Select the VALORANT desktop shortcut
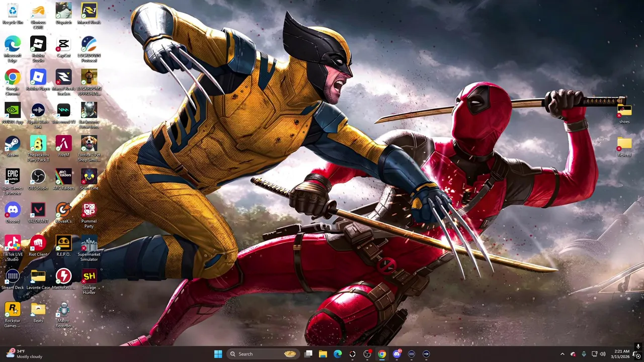The height and width of the screenshot is (362, 644). pyautogui.click(x=38, y=213)
